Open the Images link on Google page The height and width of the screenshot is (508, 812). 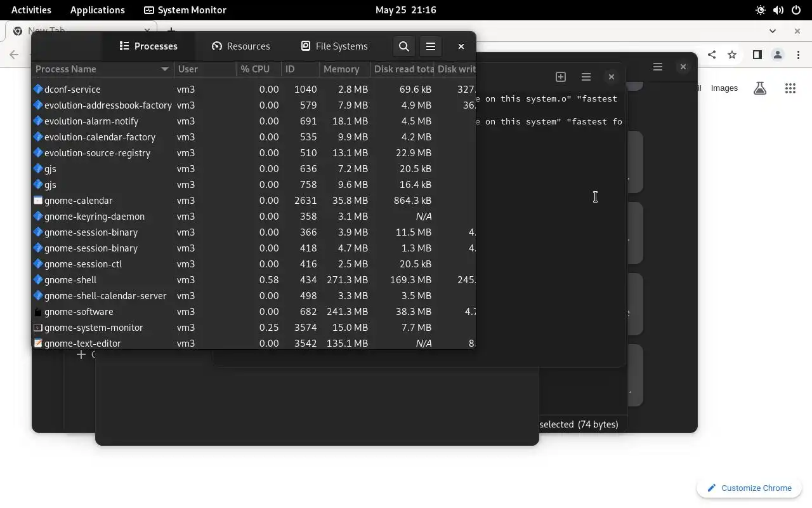pyautogui.click(x=724, y=88)
